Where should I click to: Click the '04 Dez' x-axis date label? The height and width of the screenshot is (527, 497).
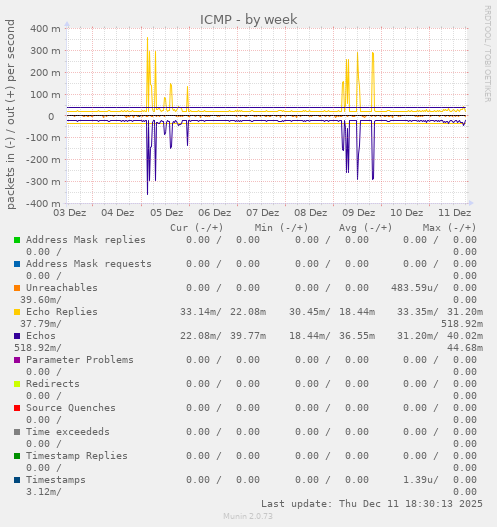[x=118, y=213]
